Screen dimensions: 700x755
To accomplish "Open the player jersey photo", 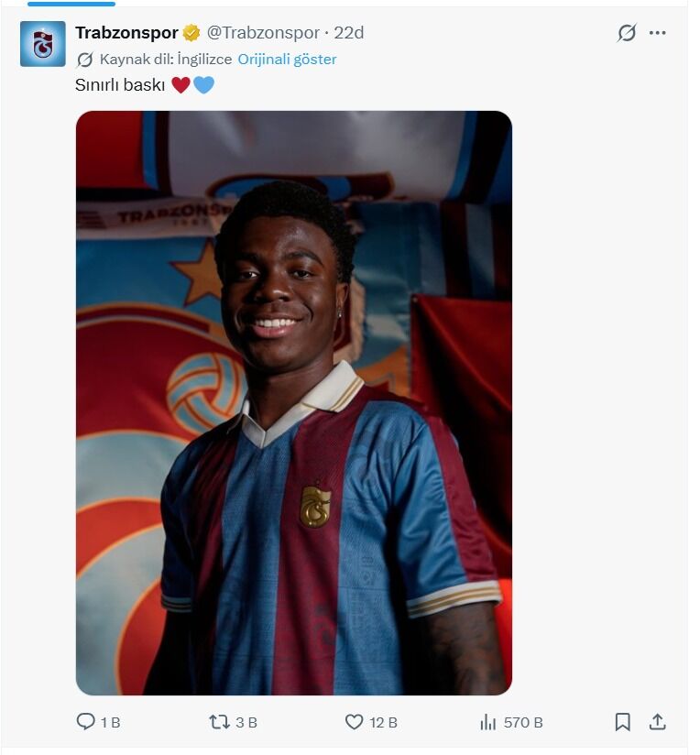I will click(293, 403).
